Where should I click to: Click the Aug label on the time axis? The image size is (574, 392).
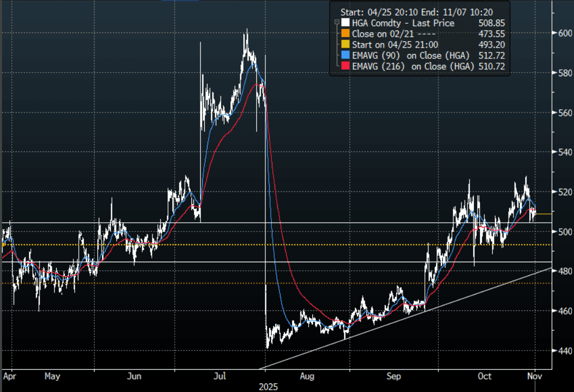(x=307, y=375)
